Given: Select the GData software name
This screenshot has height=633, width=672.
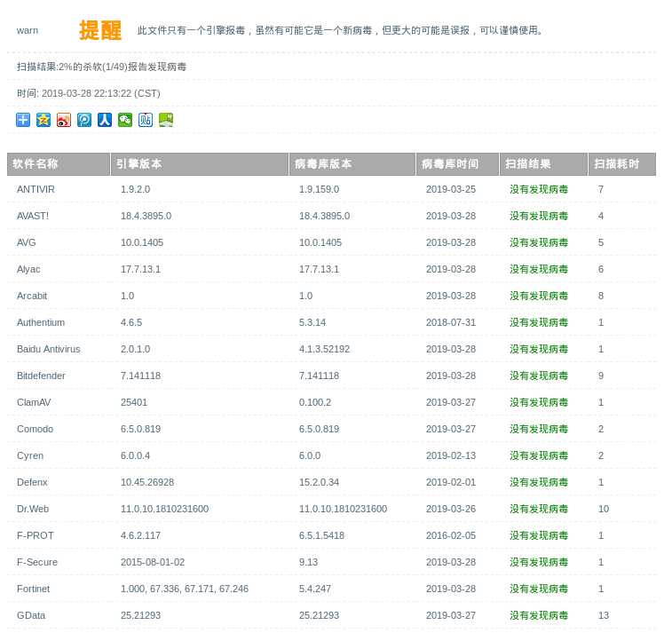Looking at the screenshot, I should click(31, 614).
